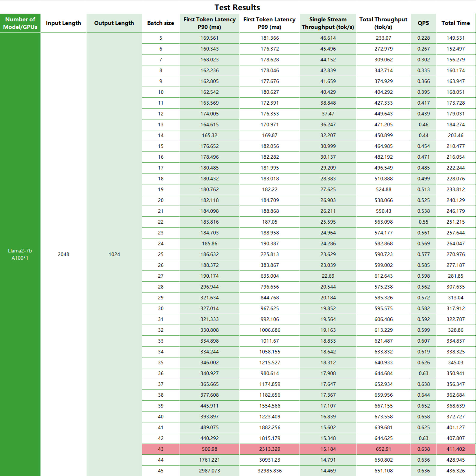This screenshot has width=476, height=476.
Task: Select P90 latency value "185.86"
Action: (x=210, y=244)
